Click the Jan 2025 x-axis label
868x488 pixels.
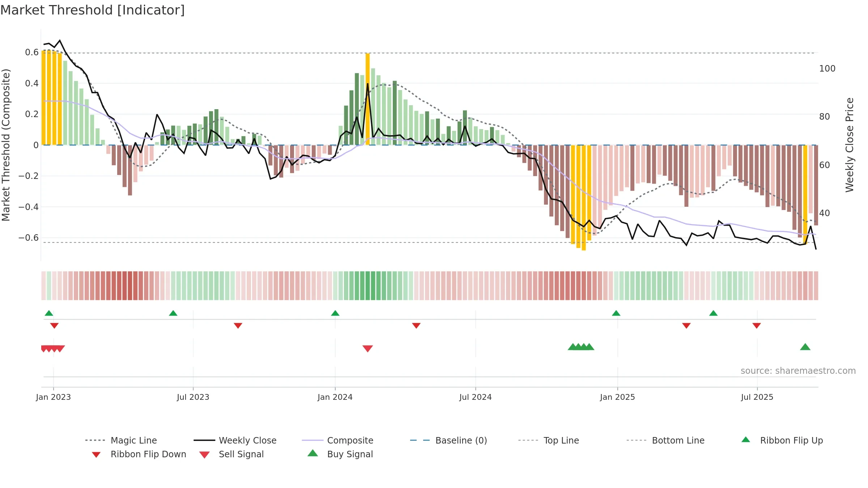point(617,397)
